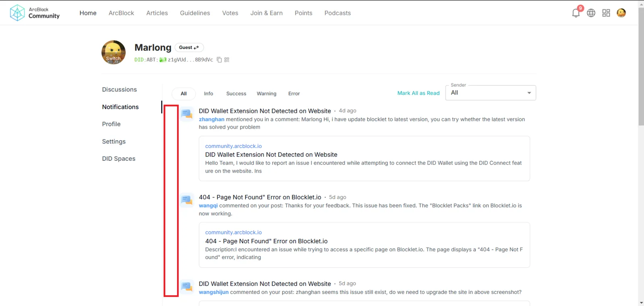
Task: Filter notifications by Error
Action: (294, 94)
